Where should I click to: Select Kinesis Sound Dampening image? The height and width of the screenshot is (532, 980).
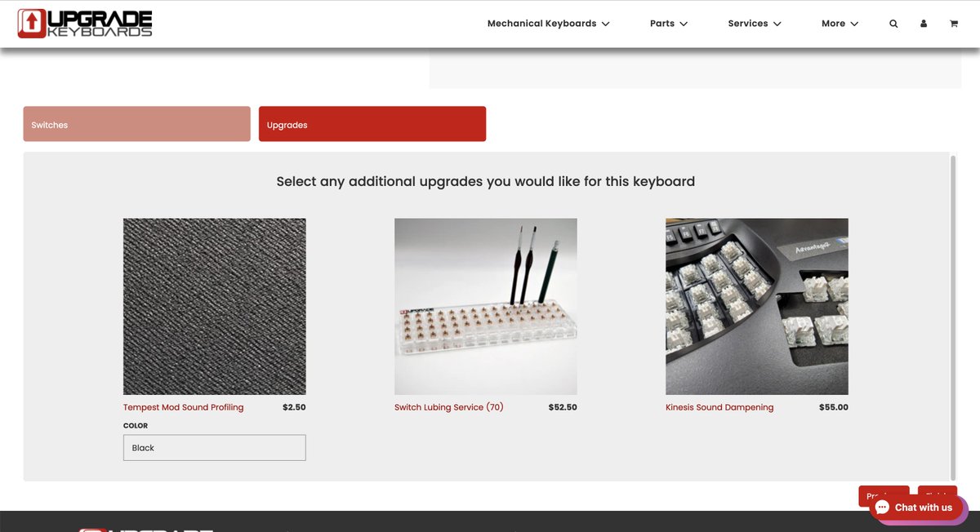757,306
